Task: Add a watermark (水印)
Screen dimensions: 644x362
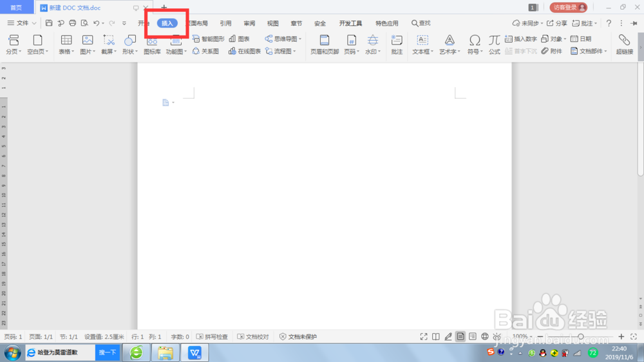Action: [x=372, y=44]
